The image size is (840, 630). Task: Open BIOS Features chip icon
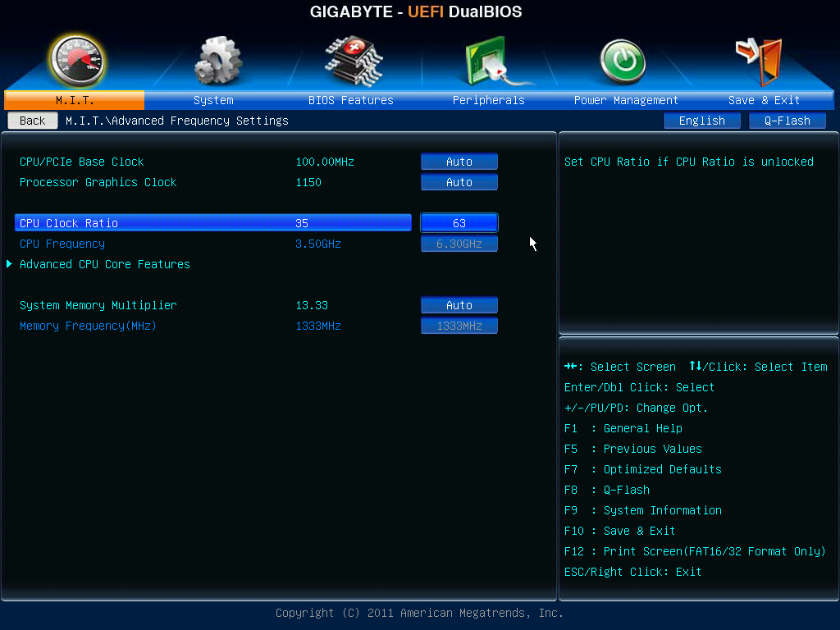click(352, 61)
